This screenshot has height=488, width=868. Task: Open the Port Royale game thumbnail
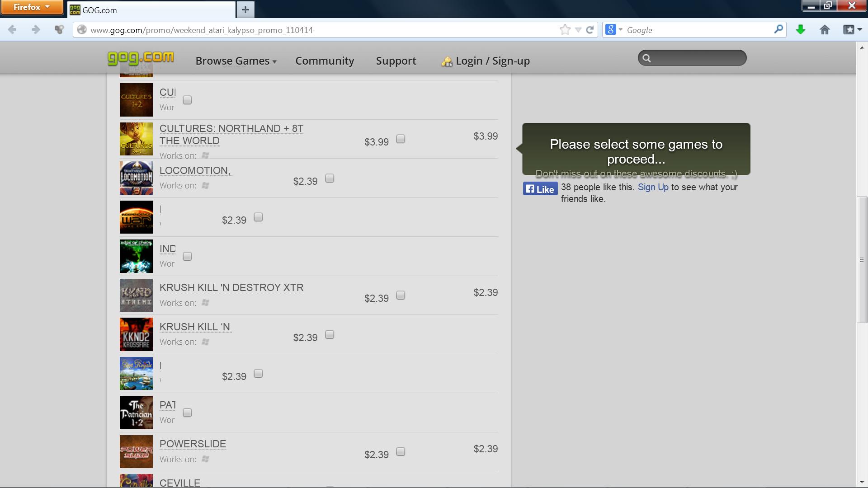coord(136,373)
